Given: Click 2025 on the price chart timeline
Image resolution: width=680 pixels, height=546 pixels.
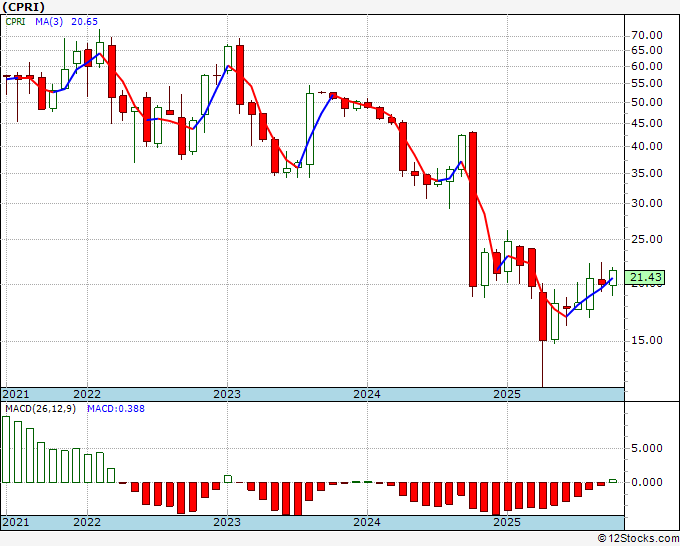Looking at the screenshot, I should 507,394.
